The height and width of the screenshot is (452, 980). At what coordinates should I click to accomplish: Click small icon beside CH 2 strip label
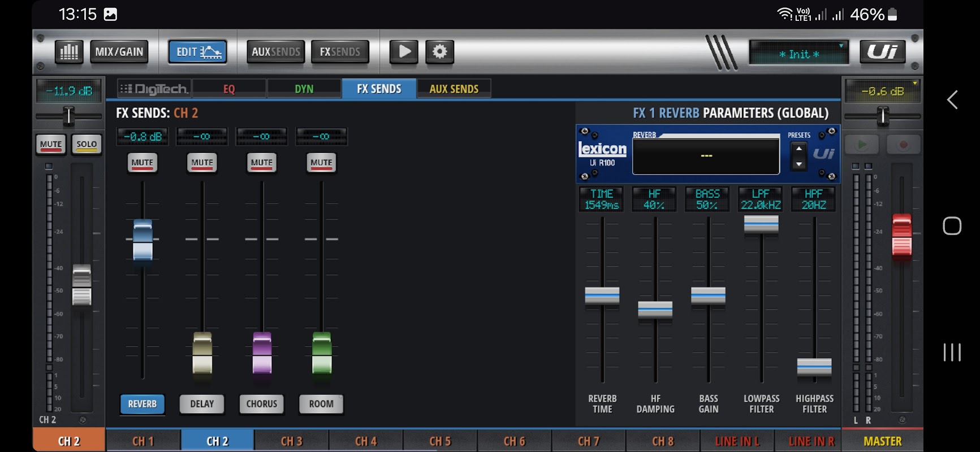click(x=83, y=420)
